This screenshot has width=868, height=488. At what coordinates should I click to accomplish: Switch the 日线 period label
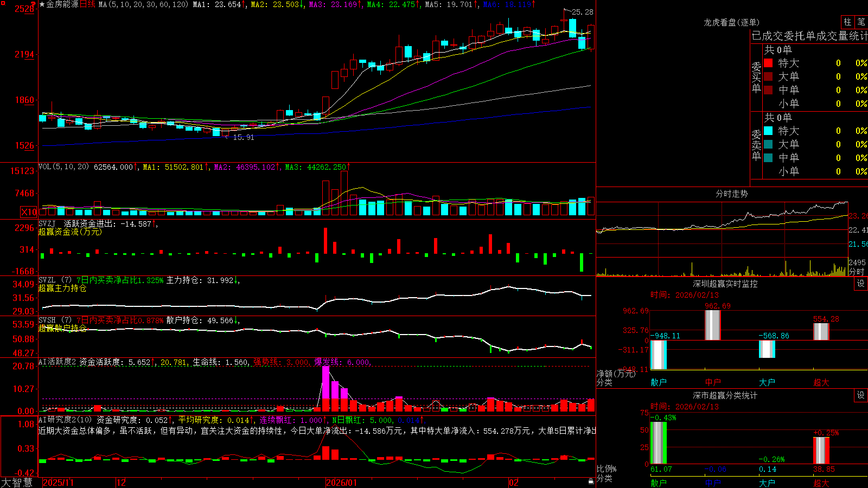(x=87, y=4)
